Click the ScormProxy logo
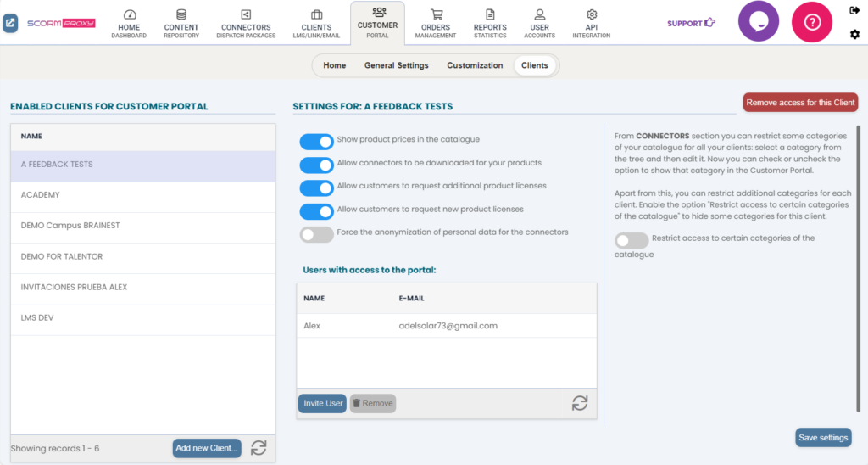Image resolution: width=868 pixels, height=465 pixels. pyautogui.click(x=61, y=23)
